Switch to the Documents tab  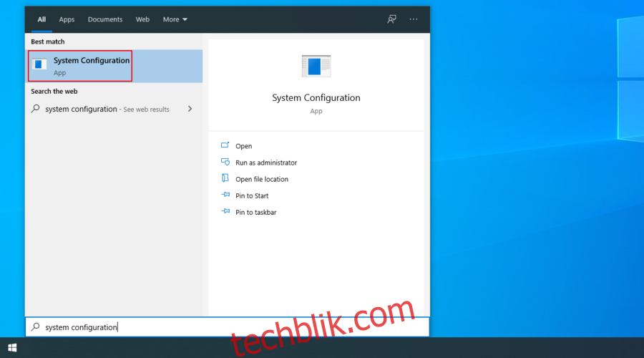[105, 19]
